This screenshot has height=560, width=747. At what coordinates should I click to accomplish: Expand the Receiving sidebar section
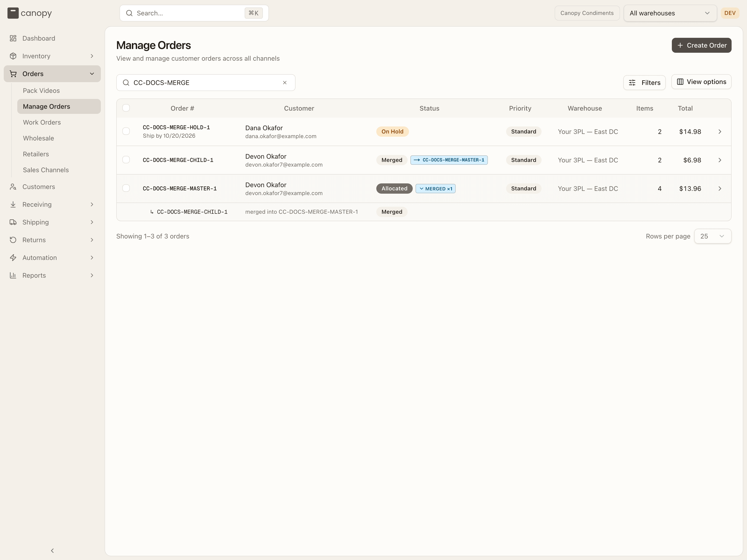(x=52, y=205)
